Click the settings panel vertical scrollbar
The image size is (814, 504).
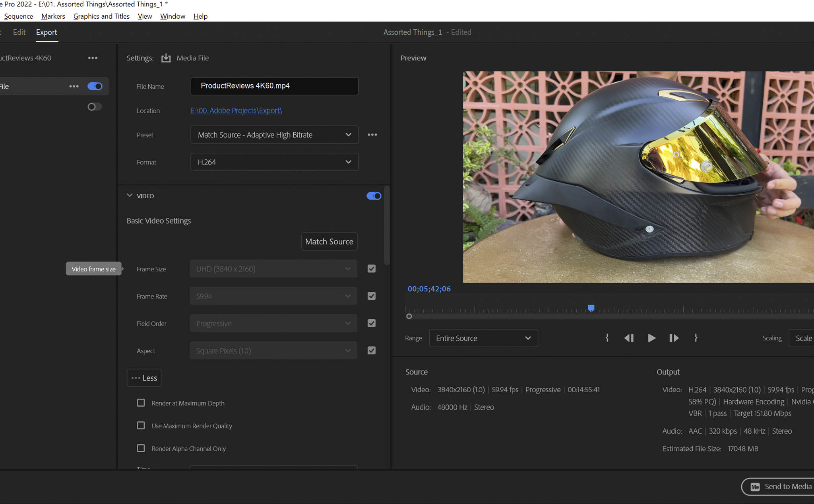pyautogui.click(x=387, y=225)
